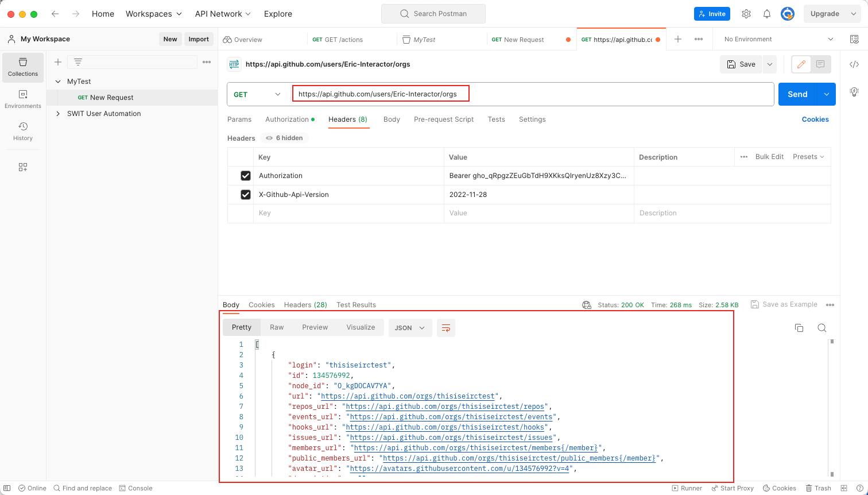Open the GET method dropdown
The height and width of the screenshot is (495, 868).
pos(257,94)
